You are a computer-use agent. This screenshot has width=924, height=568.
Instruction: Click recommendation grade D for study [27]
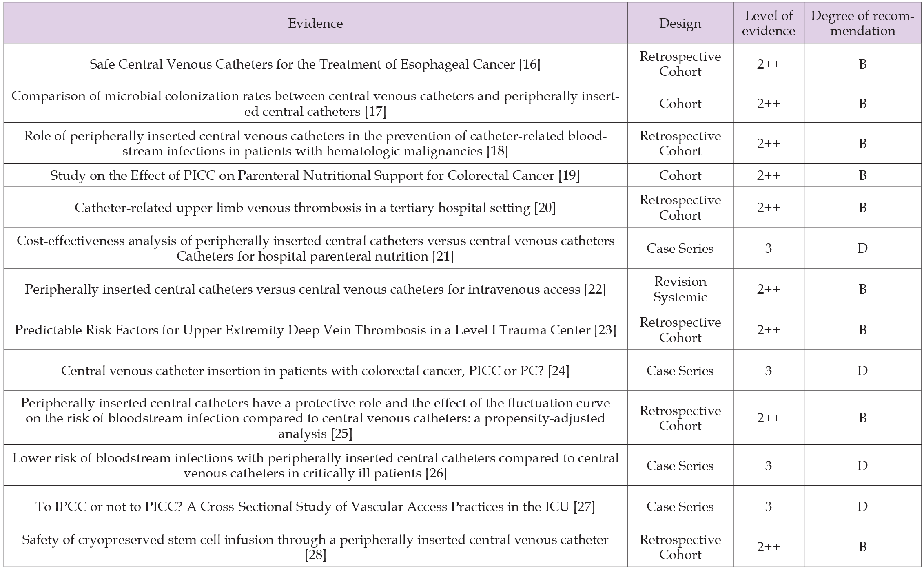[862, 506]
